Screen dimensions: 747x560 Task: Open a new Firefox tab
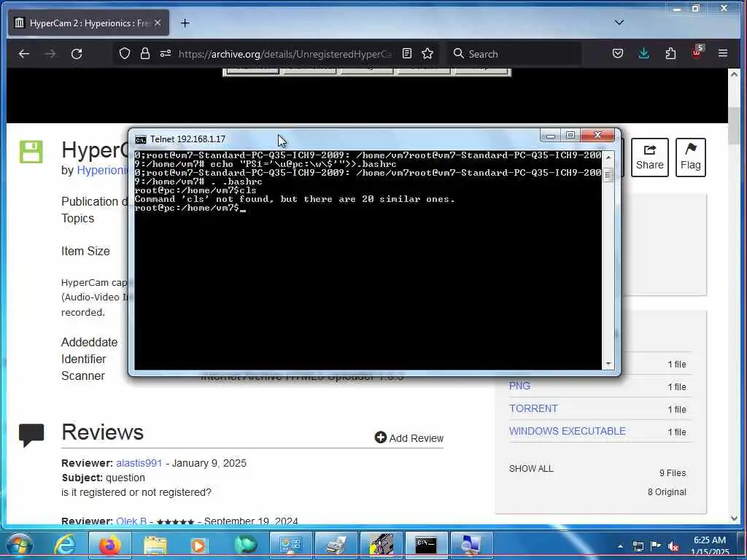(x=185, y=23)
